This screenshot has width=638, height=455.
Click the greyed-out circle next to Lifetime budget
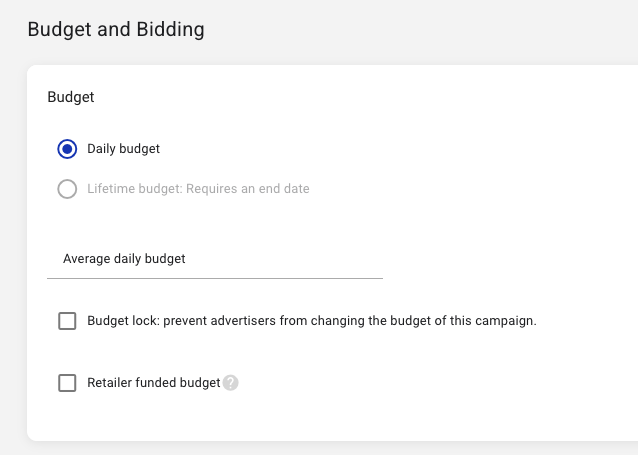pos(67,189)
